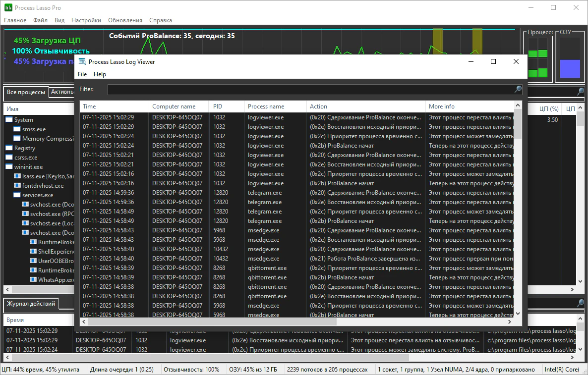Viewport: 588px width, 375px height.
Task: Select fontdrvhost.exe in process tree
Action: click(x=43, y=186)
